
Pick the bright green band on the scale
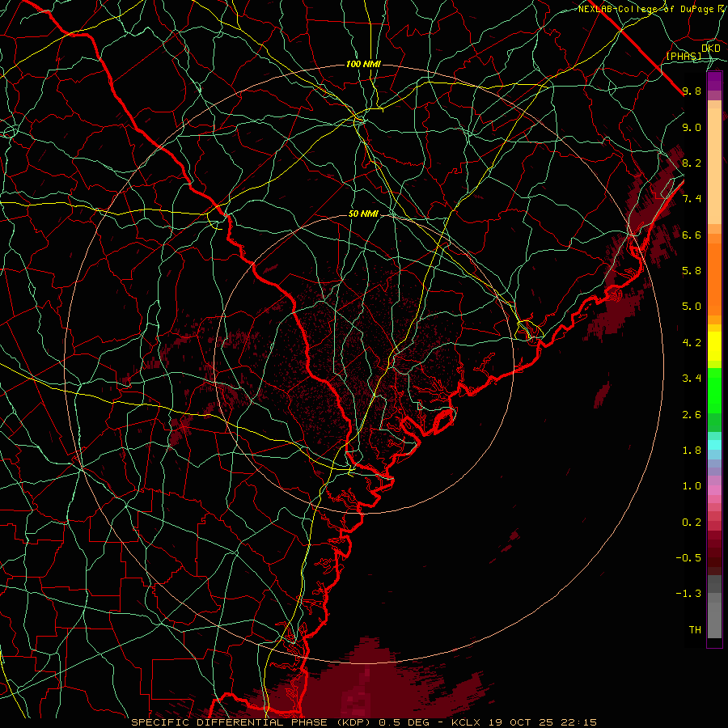[x=714, y=390]
